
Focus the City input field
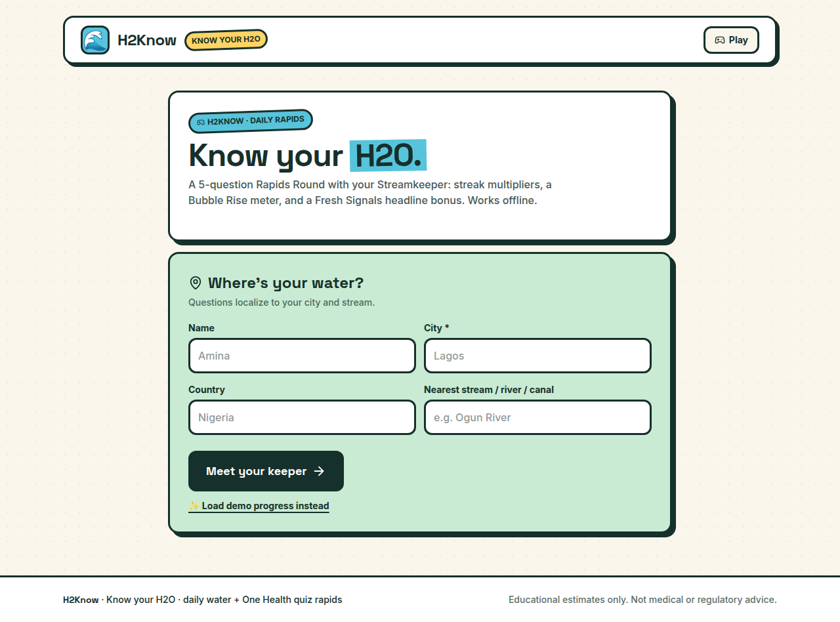click(x=537, y=356)
